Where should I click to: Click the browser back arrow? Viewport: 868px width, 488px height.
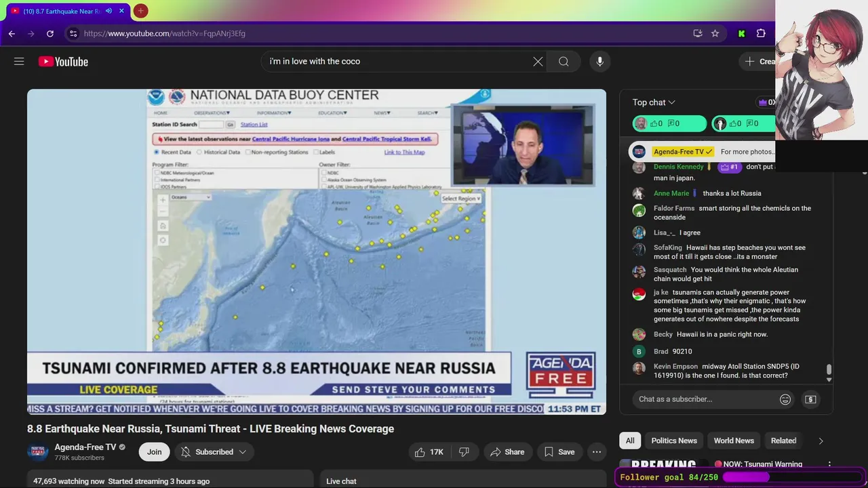click(x=12, y=33)
